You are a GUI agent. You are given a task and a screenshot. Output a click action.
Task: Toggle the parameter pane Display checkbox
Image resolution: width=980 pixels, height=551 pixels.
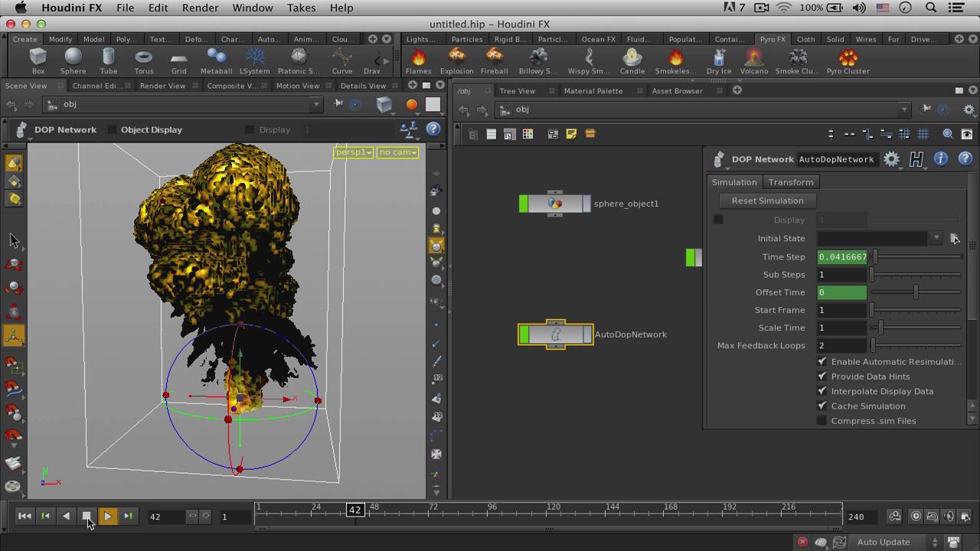[x=718, y=220]
